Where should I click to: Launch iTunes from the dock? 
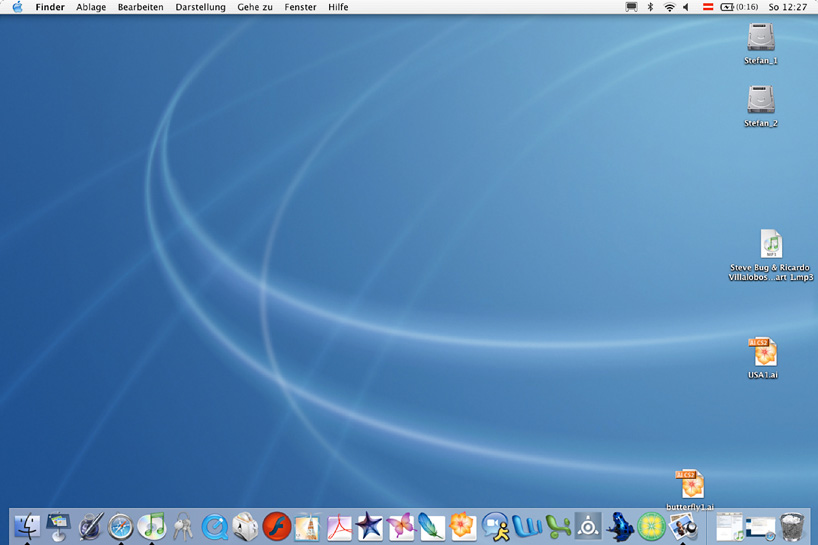point(152,525)
